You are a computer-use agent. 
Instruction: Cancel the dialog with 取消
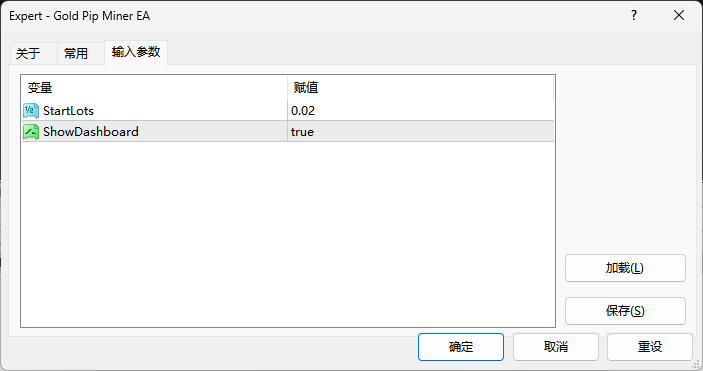click(x=556, y=346)
